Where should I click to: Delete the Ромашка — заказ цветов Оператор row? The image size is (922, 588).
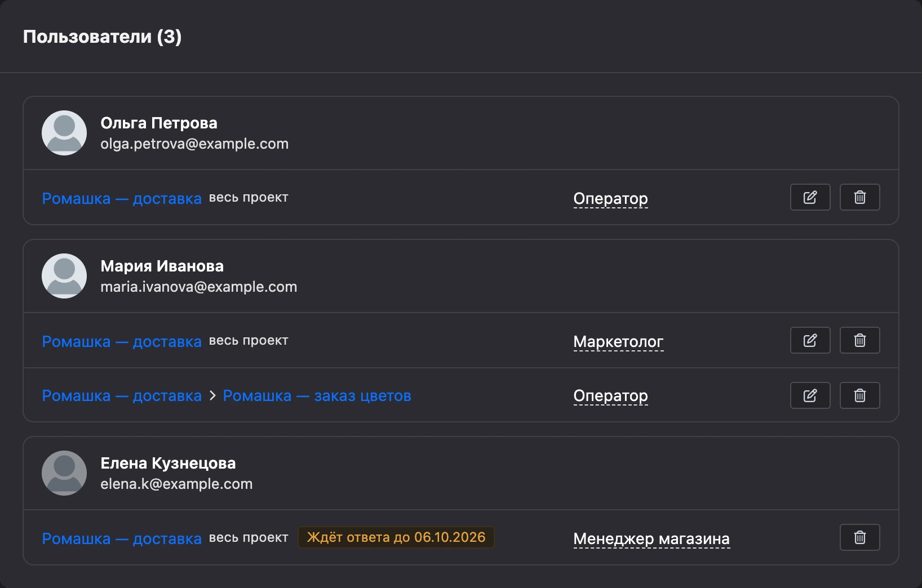click(859, 395)
